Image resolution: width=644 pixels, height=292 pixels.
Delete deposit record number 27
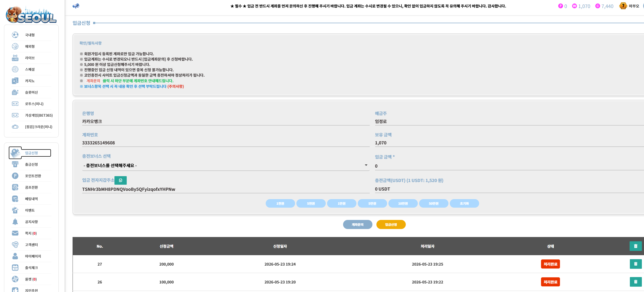[x=635, y=264]
